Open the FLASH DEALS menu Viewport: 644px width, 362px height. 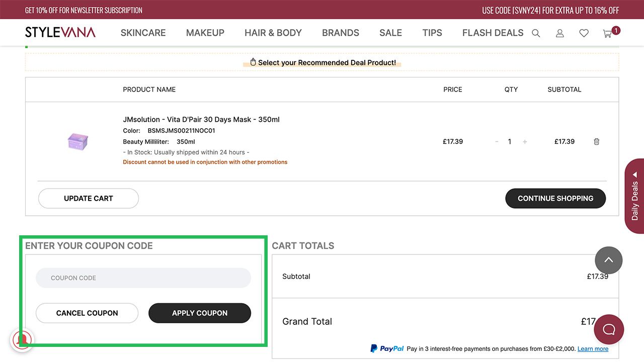click(x=493, y=33)
